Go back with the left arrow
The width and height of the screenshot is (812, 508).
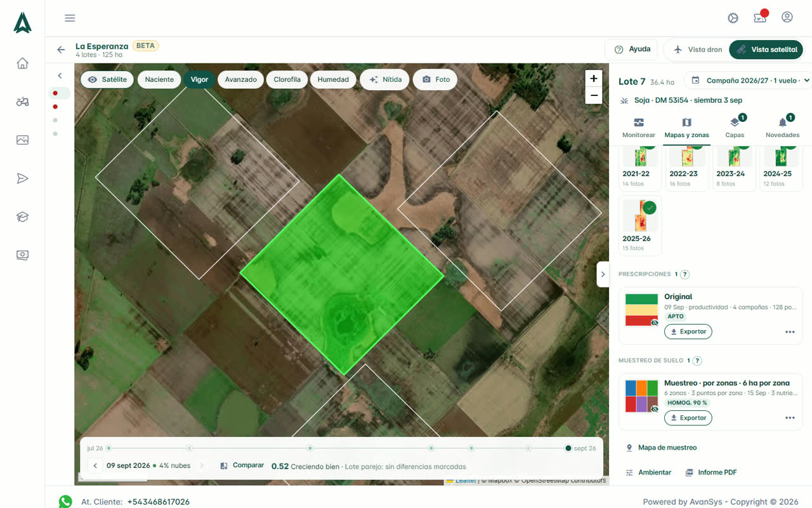click(x=61, y=50)
